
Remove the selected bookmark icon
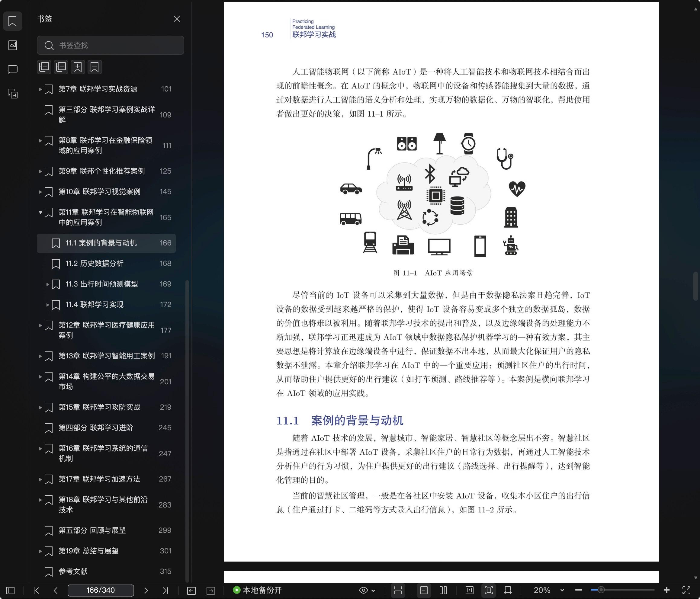(x=95, y=67)
